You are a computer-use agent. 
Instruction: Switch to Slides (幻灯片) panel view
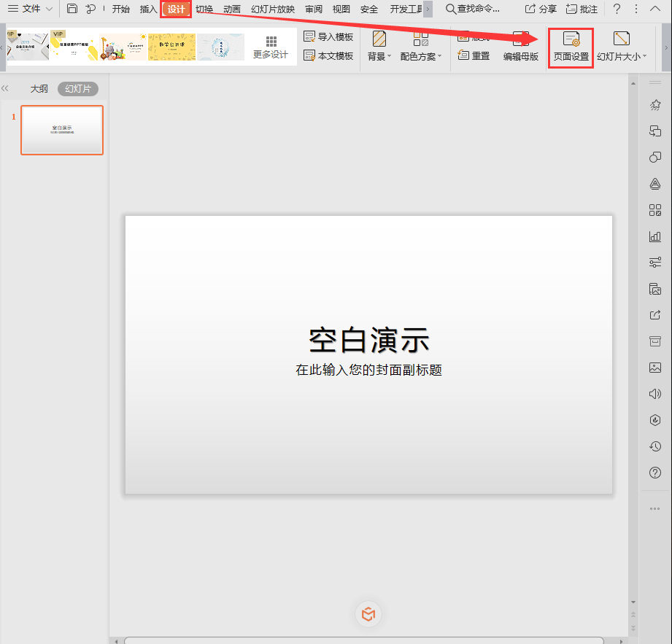(x=78, y=88)
